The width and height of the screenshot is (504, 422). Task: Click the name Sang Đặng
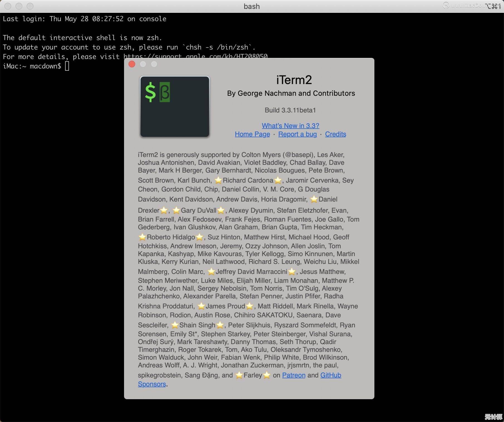201,375
